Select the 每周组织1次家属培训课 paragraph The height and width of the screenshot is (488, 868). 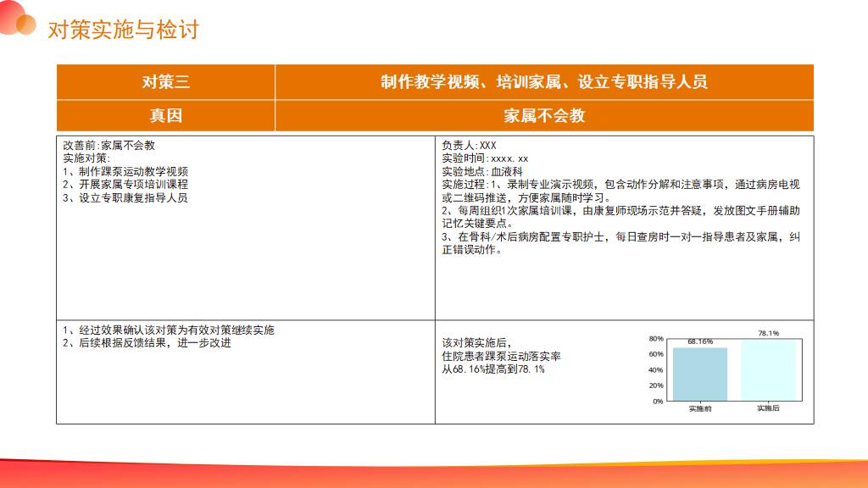pyautogui.click(x=617, y=216)
